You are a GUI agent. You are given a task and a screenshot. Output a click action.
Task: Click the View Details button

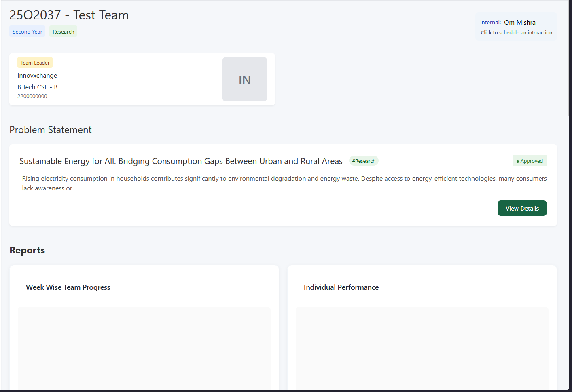pyautogui.click(x=522, y=208)
